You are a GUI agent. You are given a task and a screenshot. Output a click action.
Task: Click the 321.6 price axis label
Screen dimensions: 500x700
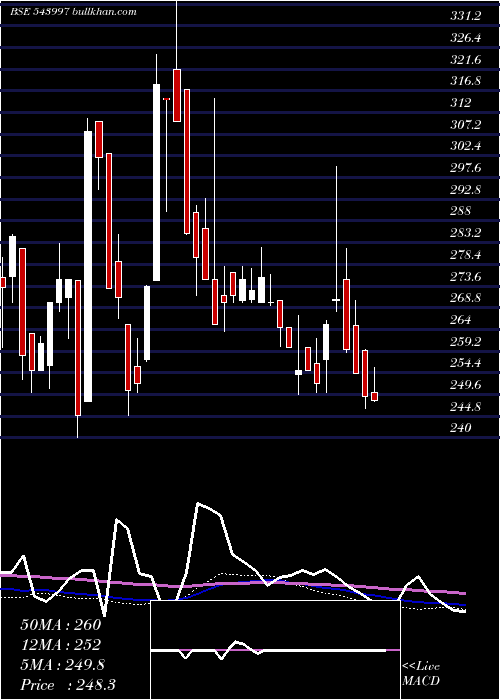[466, 59]
